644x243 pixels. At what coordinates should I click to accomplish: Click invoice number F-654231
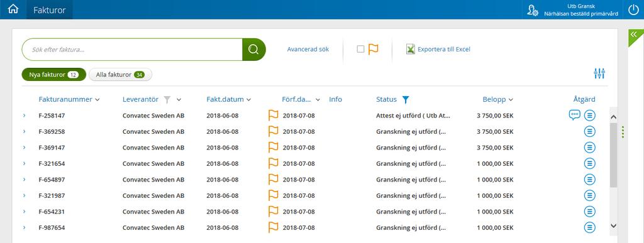click(52, 212)
